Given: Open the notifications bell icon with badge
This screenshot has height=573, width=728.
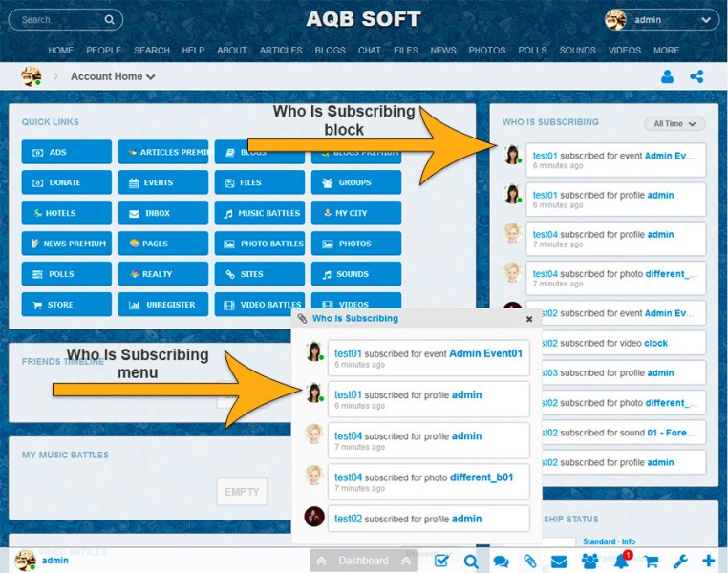Looking at the screenshot, I should [x=622, y=561].
